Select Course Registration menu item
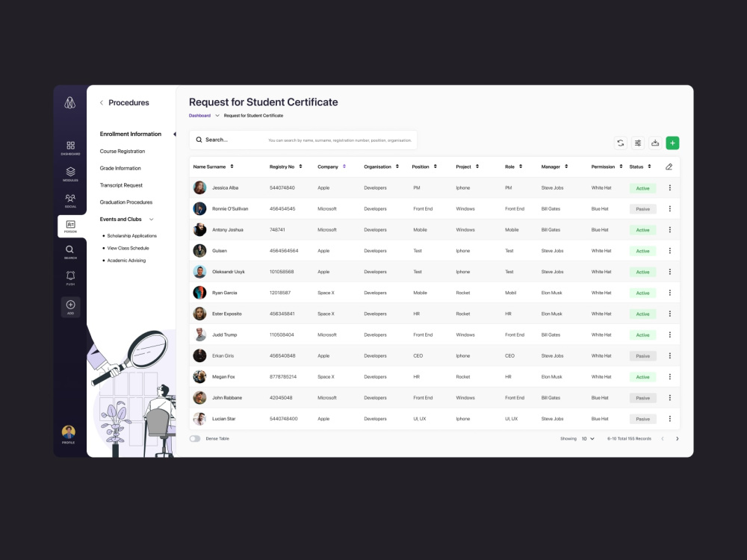Screen dimensions: 747x560 (x=123, y=151)
